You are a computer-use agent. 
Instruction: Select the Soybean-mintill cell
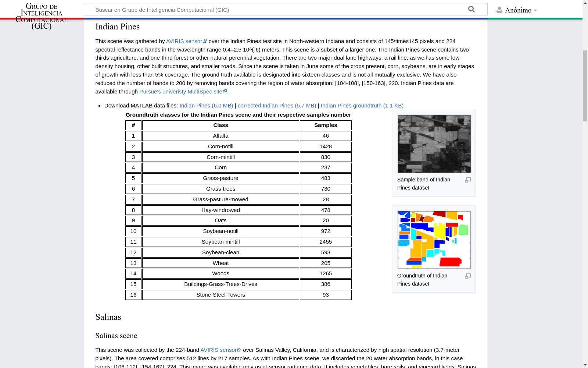(x=220, y=242)
